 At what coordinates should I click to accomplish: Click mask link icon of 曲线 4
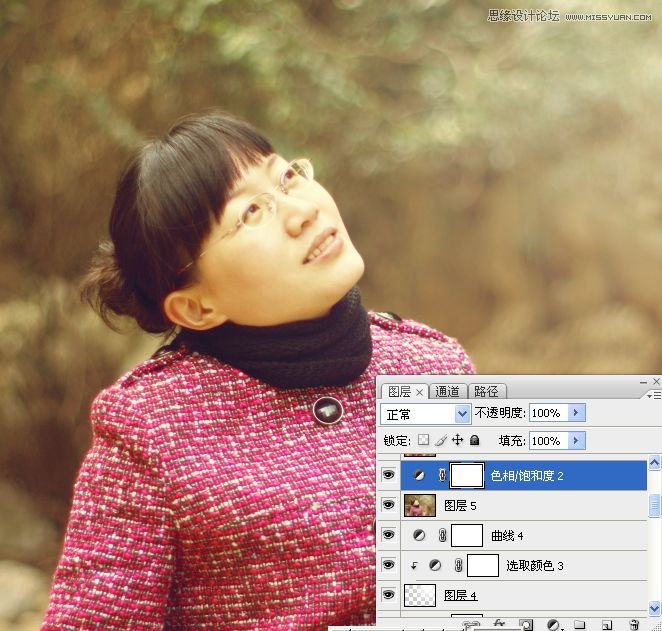[442, 535]
